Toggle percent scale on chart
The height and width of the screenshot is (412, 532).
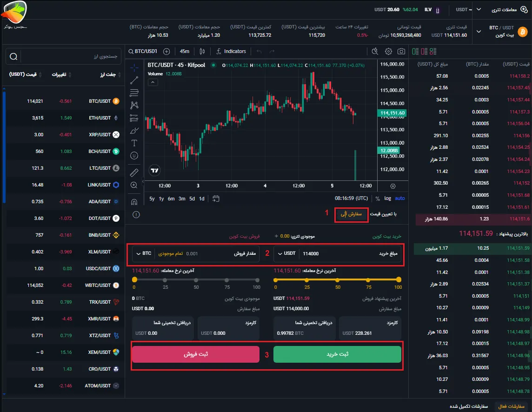pyautogui.click(x=377, y=199)
